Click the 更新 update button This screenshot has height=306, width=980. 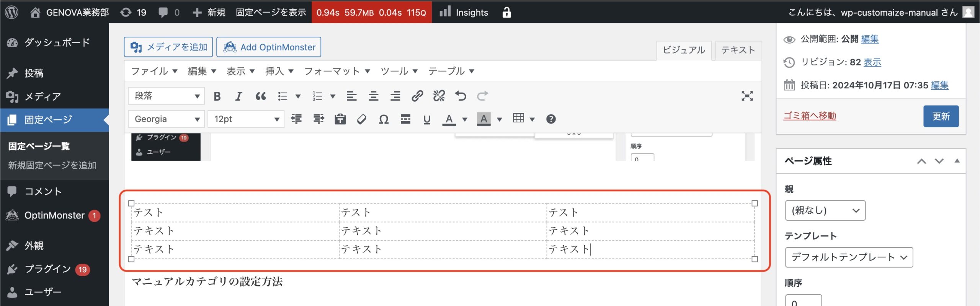point(941,116)
